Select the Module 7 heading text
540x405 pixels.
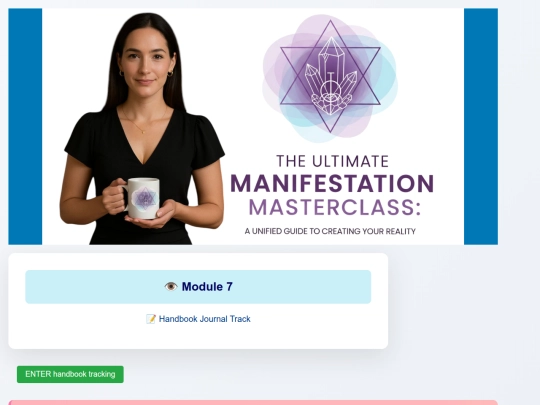(207, 287)
